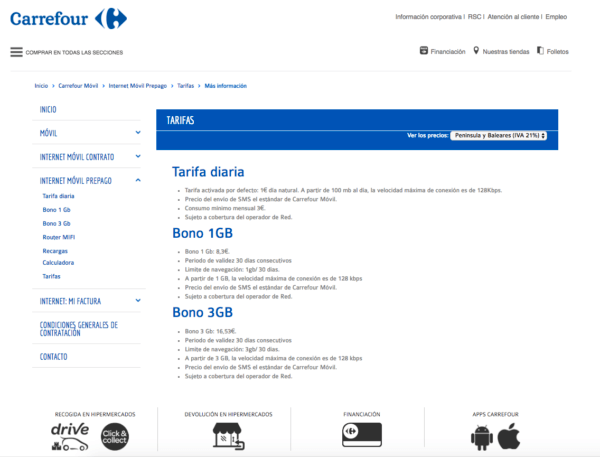Expand Internet Móvil Contrato section
The width and height of the screenshot is (600, 457).
(138, 157)
